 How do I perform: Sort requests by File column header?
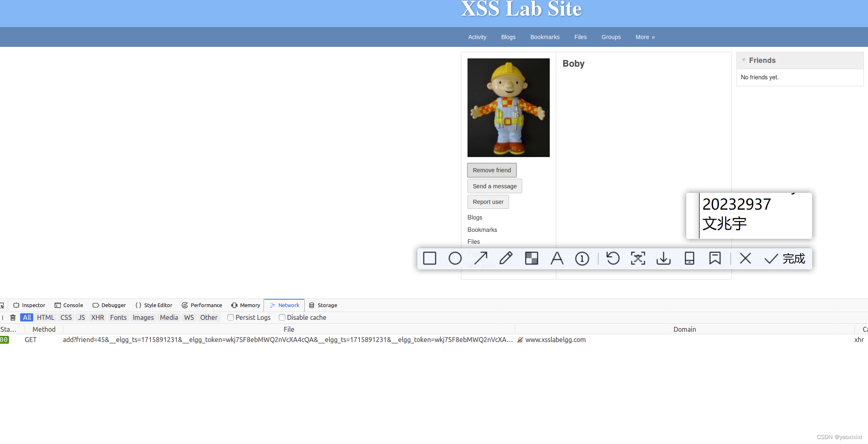click(289, 329)
